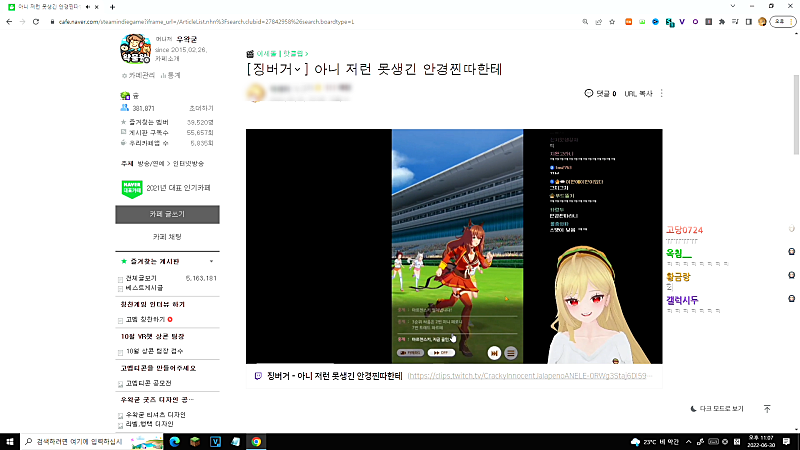The image size is (800, 450).
Task: Jump to comments via 댓글 0
Action: 601,93
